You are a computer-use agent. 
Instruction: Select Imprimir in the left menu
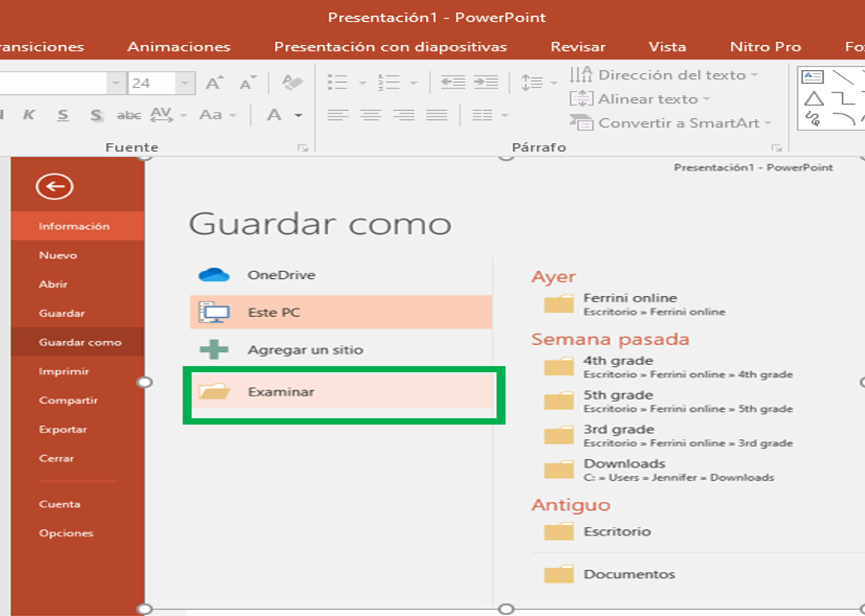click(x=64, y=372)
